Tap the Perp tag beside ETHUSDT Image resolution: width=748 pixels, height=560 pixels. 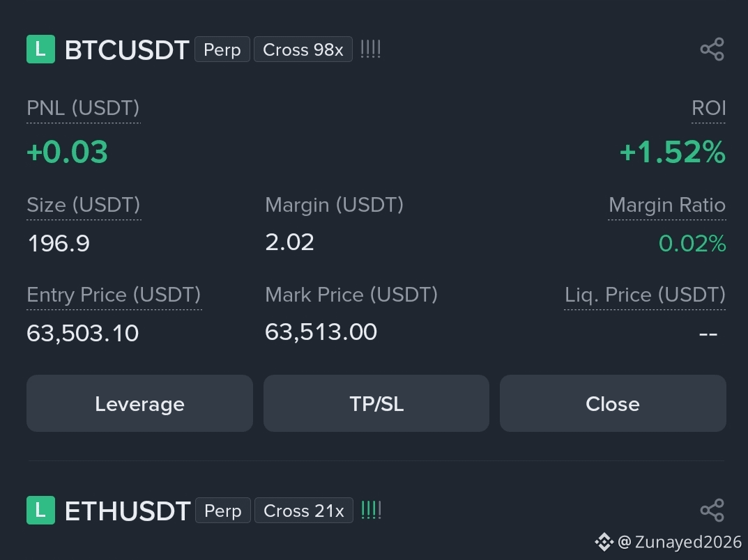tap(223, 511)
